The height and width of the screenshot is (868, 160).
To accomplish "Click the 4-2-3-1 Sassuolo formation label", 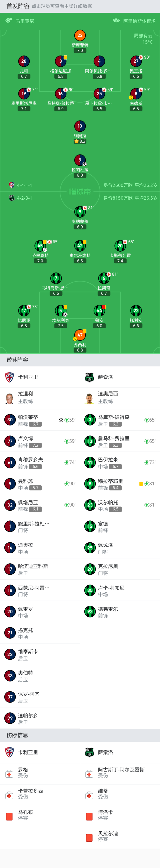I will point(24,198).
